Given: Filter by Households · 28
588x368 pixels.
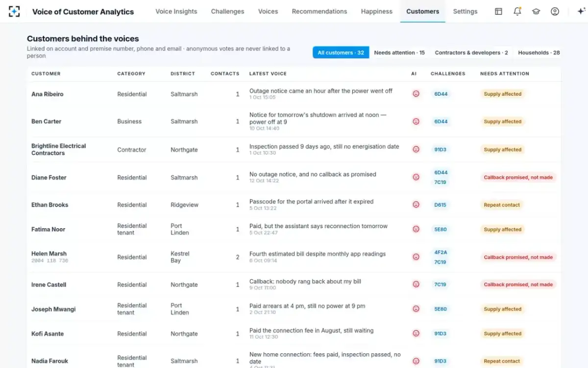Looking at the screenshot, I should (x=539, y=53).
